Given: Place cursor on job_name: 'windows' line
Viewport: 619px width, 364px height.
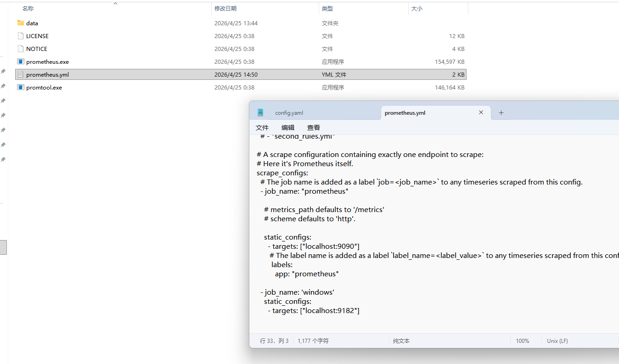Looking at the screenshot, I should (x=298, y=292).
